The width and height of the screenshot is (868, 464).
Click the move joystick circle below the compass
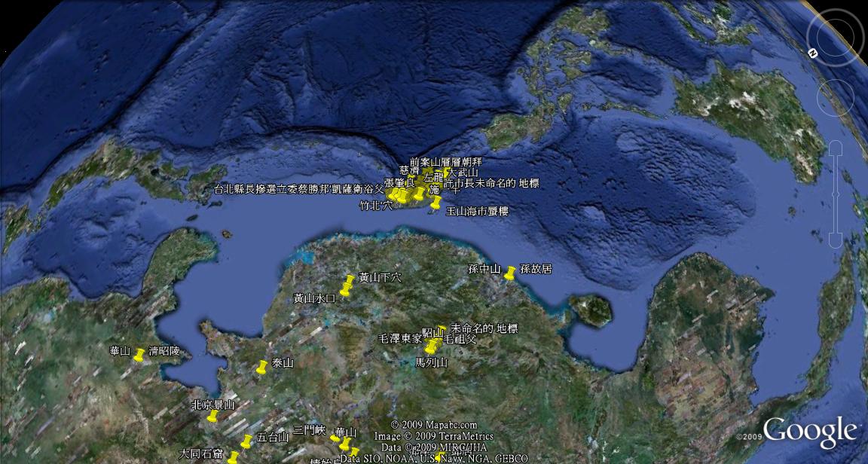click(836, 97)
